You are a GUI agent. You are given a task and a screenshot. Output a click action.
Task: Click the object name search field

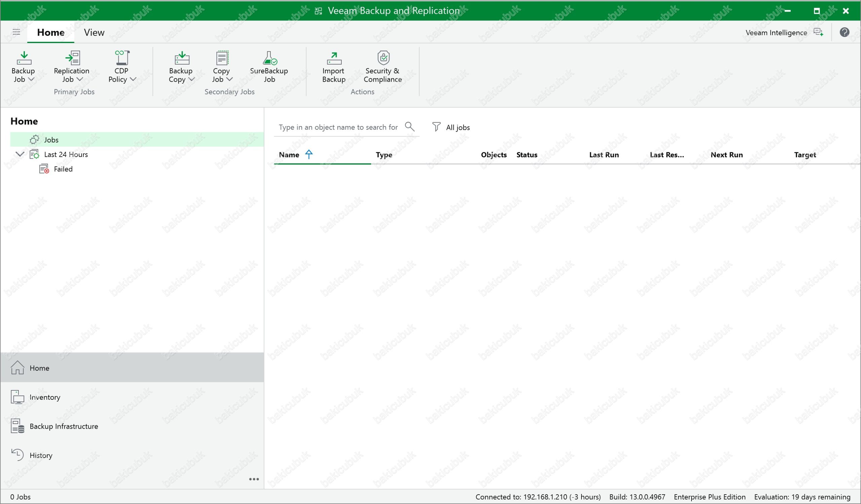[338, 127]
